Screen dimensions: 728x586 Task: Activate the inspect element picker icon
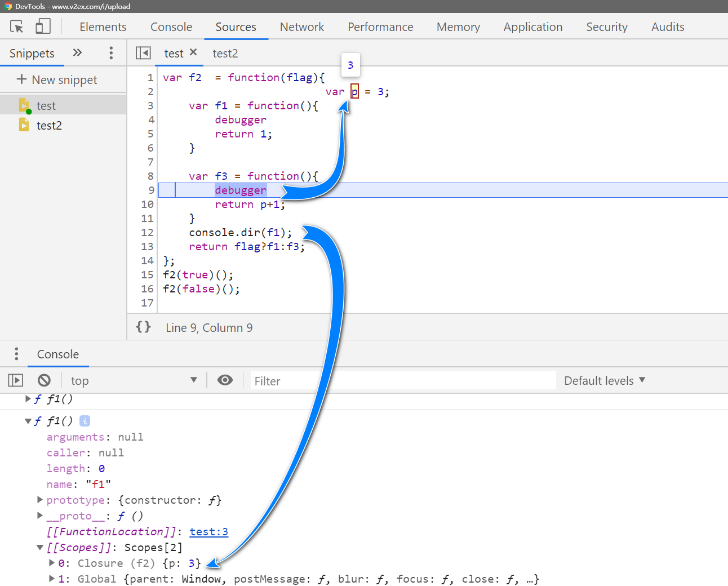[17, 26]
